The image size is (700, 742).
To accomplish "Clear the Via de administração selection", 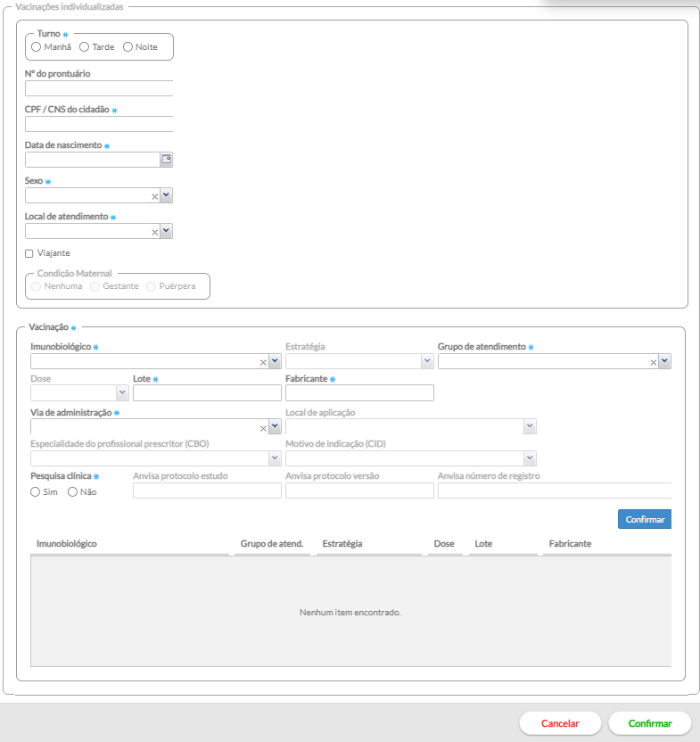I will click(x=263, y=428).
